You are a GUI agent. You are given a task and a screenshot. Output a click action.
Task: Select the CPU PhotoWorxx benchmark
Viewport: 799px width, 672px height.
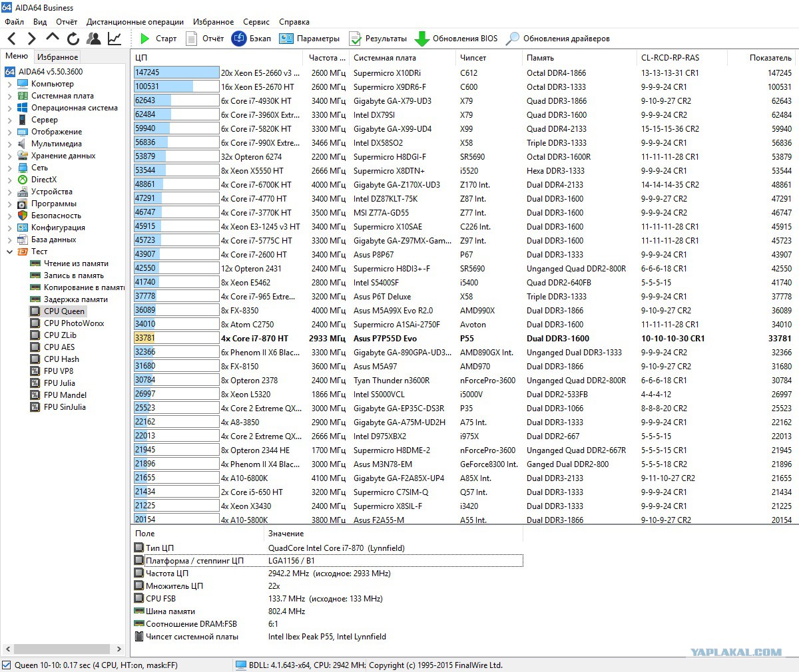(74, 323)
